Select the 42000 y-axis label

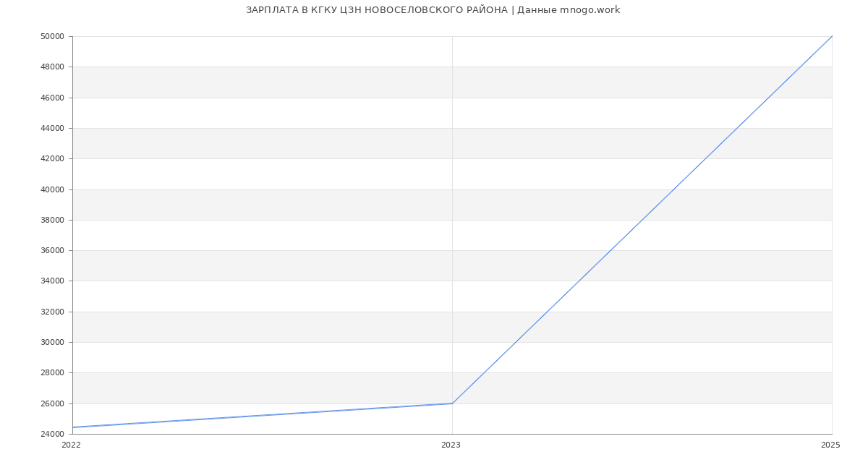click(54, 159)
